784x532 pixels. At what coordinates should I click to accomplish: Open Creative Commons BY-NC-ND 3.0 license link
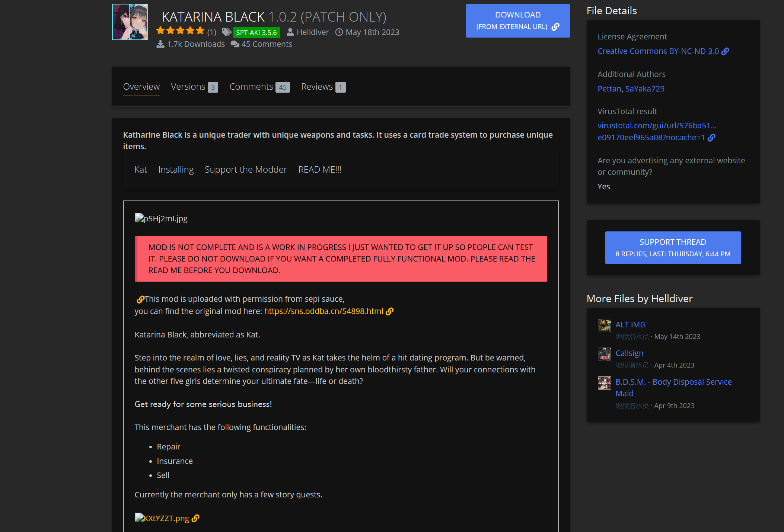658,51
